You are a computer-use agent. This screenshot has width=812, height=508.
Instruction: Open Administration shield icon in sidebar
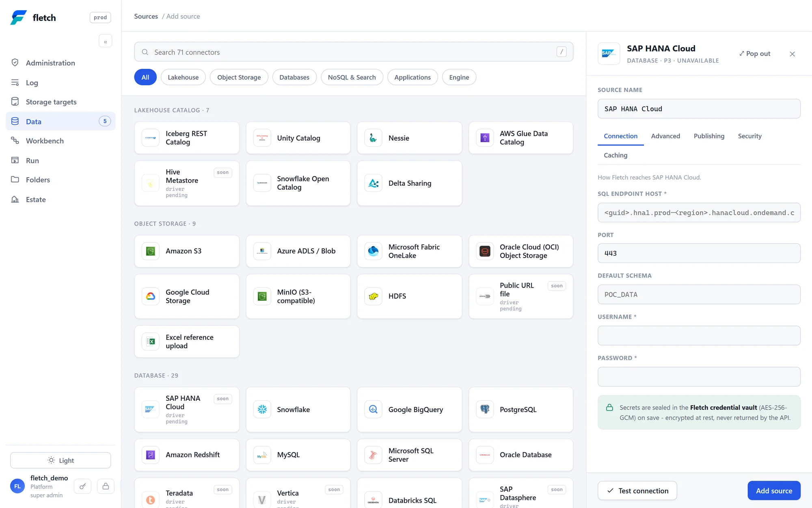click(x=15, y=63)
